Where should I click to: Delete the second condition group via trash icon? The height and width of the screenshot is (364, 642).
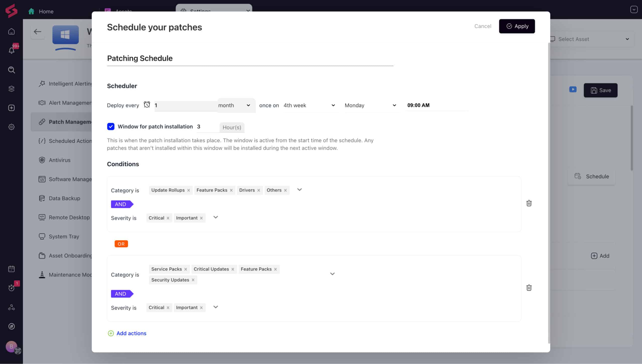tap(529, 288)
